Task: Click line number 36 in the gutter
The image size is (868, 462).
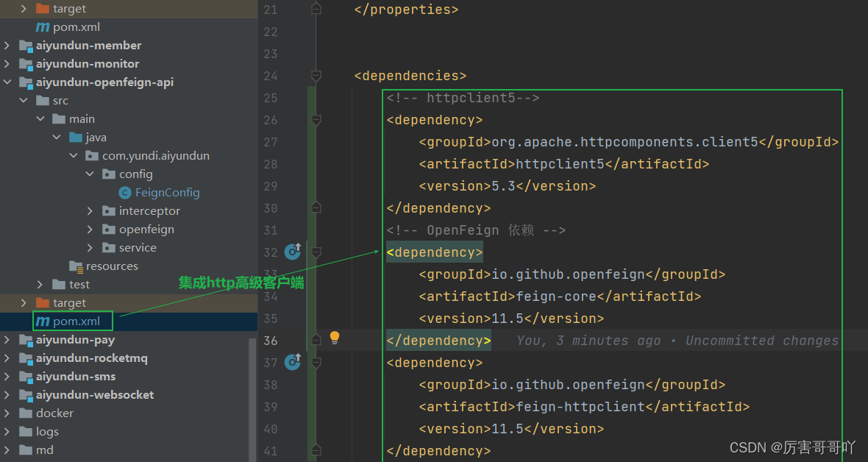Action: pos(270,340)
